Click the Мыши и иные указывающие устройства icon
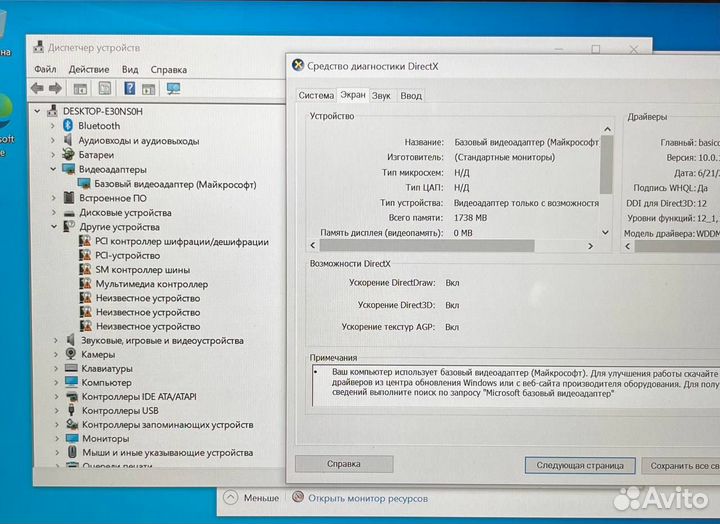720x524 pixels. coord(72,452)
